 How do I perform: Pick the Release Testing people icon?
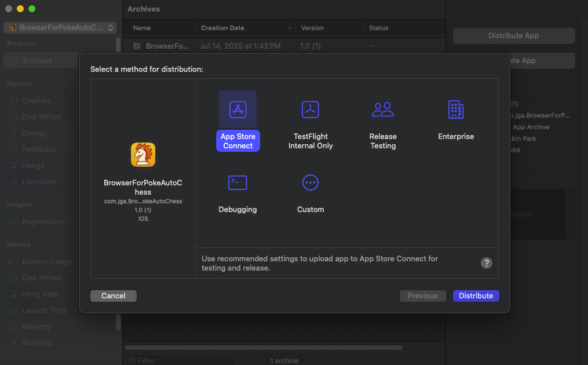[x=383, y=110]
